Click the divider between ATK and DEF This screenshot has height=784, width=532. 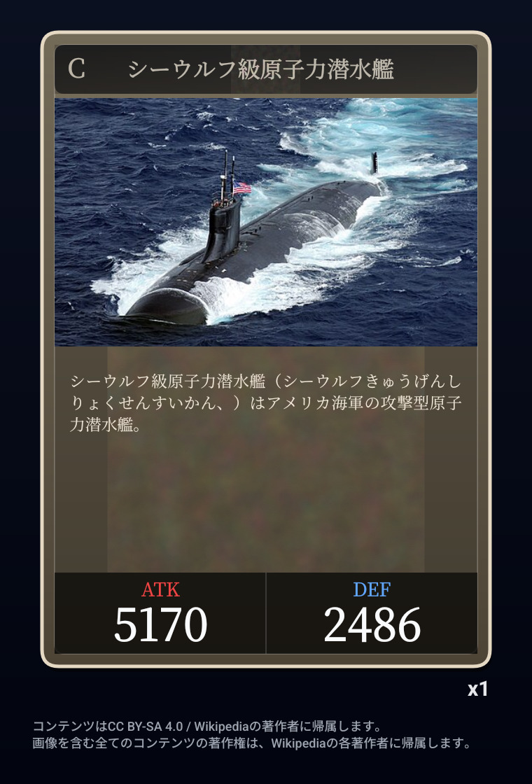266,613
